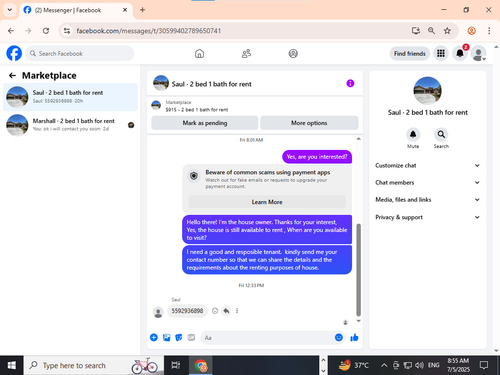
Task: Expand Customize chat section
Action: click(x=427, y=165)
